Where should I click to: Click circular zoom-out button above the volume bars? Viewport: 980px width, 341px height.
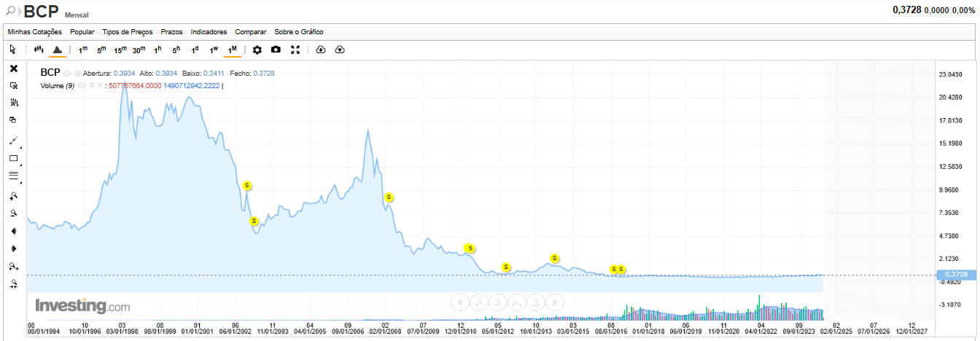(498, 302)
